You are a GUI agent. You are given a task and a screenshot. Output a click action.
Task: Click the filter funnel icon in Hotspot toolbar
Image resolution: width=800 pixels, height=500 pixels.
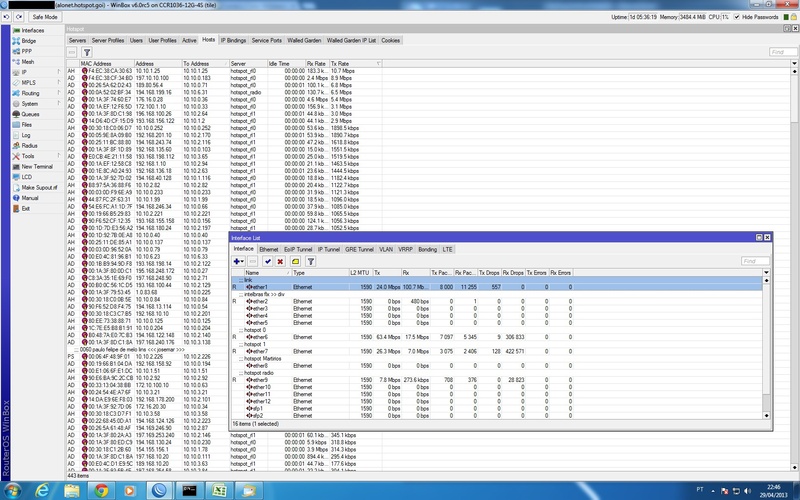coord(87,52)
